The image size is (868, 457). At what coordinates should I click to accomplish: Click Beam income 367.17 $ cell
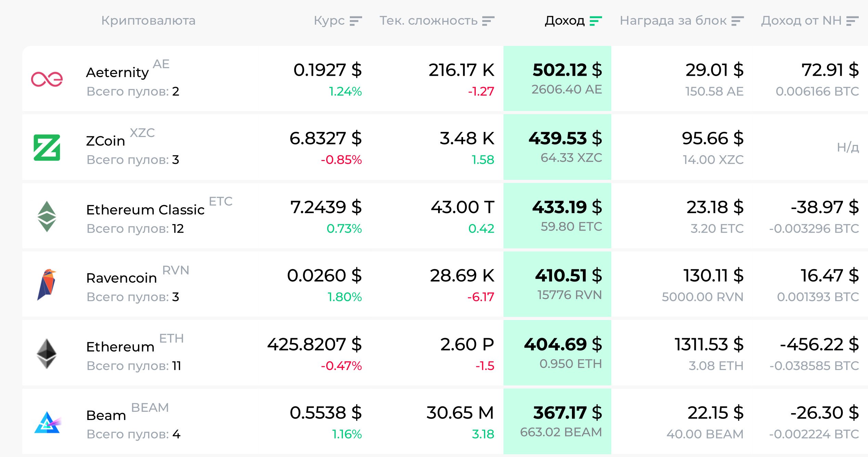tap(557, 421)
